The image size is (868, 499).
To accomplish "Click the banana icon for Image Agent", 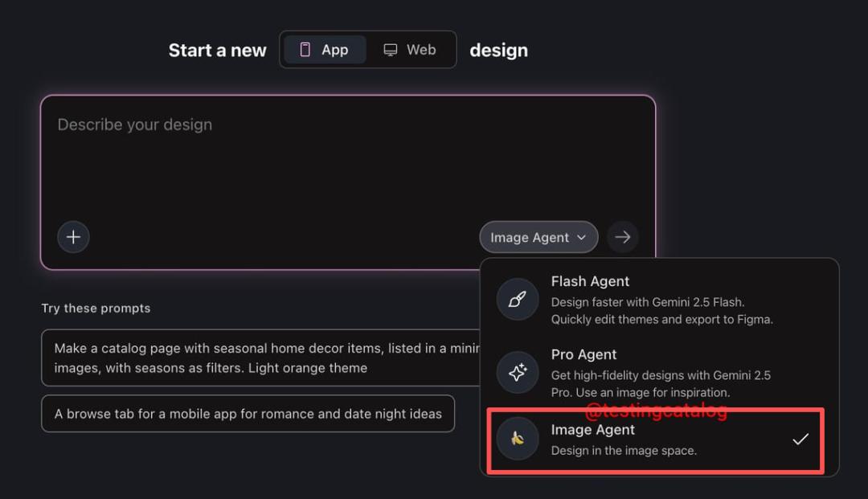I will [x=518, y=440].
